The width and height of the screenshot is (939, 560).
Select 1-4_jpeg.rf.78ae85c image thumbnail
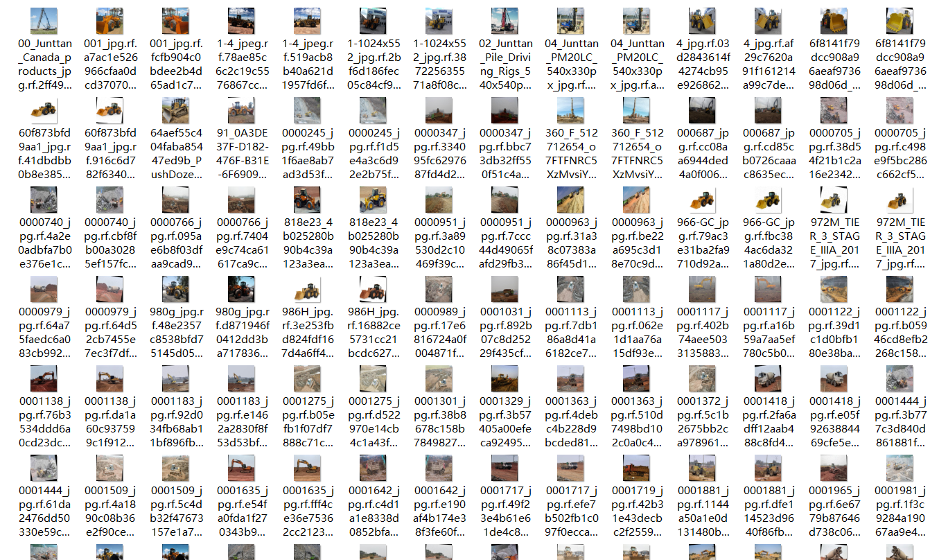(x=242, y=21)
